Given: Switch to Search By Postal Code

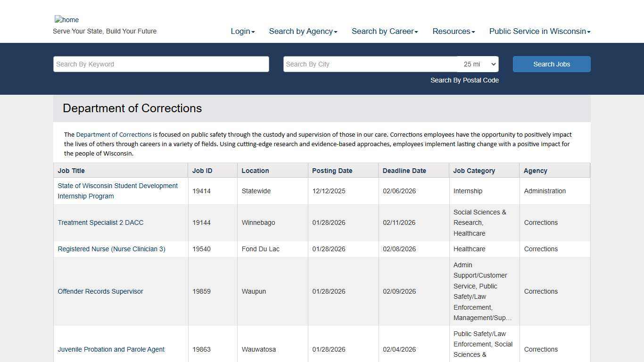Looking at the screenshot, I should click(x=464, y=80).
